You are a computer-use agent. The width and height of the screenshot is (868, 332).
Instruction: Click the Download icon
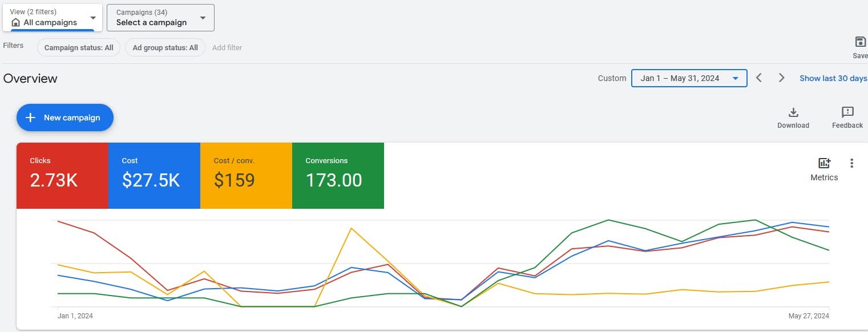[x=793, y=112]
